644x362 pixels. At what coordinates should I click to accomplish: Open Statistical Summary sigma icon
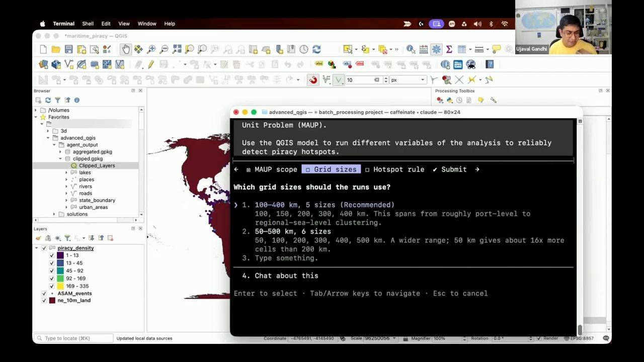pyautogui.click(x=449, y=49)
